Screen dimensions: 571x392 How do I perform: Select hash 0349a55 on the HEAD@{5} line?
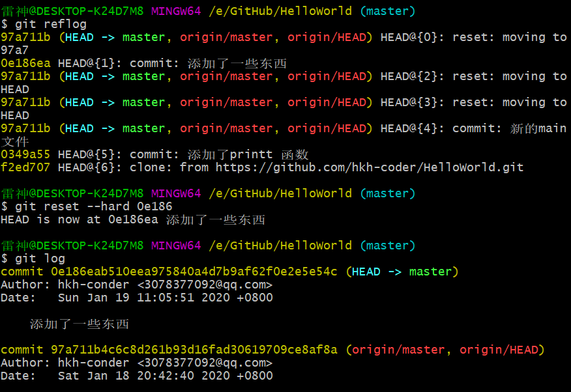(25, 154)
